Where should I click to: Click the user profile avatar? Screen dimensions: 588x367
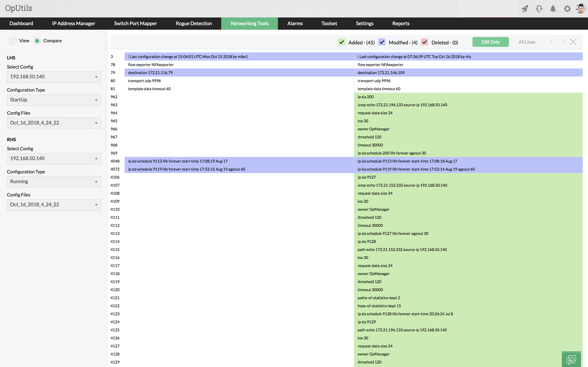tap(581, 9)
